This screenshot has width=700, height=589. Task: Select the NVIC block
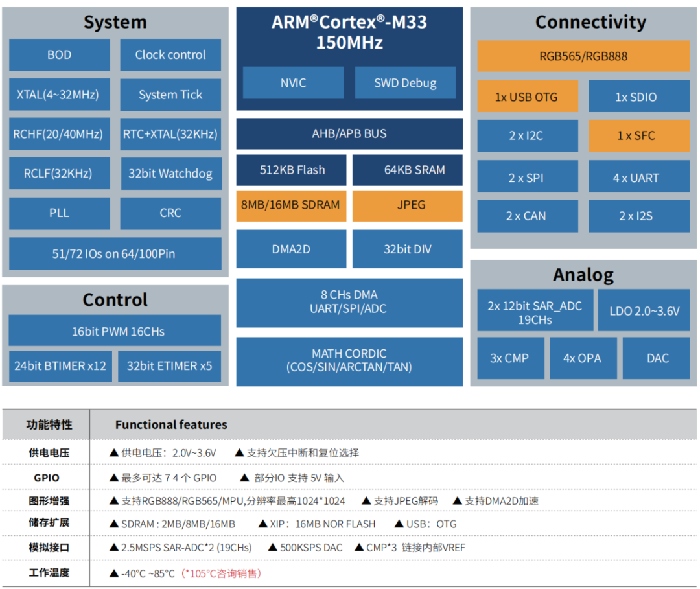(294, 82)
